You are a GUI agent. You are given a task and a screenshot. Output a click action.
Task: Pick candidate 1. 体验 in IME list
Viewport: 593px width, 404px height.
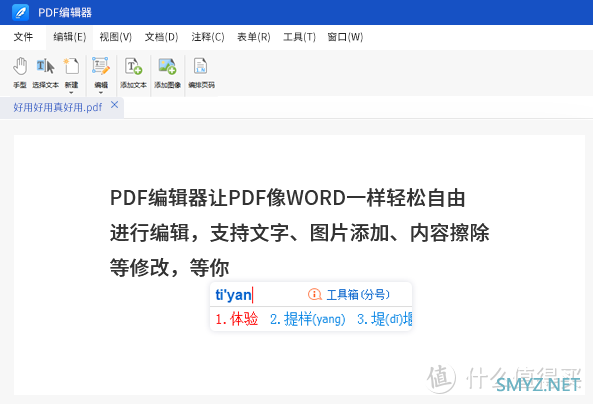pos(237,319)
